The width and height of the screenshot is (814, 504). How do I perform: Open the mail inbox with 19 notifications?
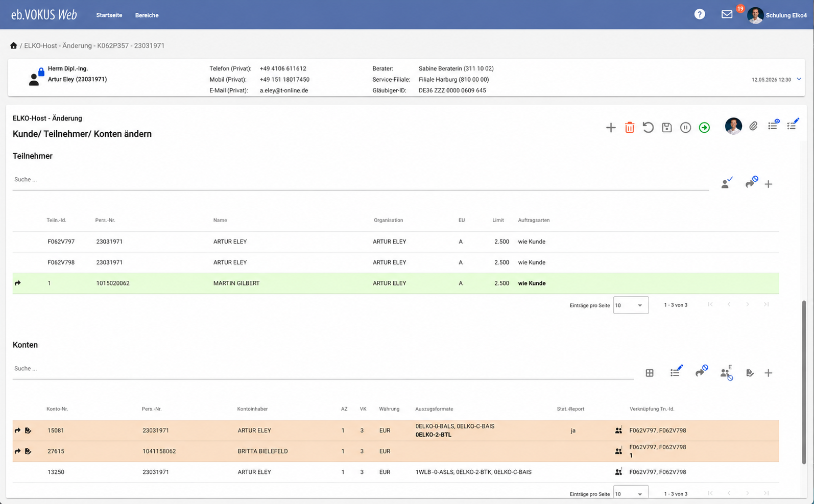point(727,14)
